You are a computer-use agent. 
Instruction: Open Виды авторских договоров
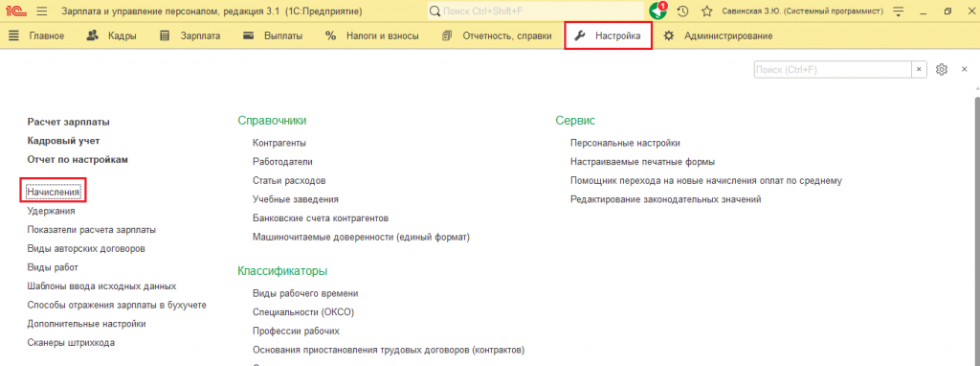tap(86, 248)
